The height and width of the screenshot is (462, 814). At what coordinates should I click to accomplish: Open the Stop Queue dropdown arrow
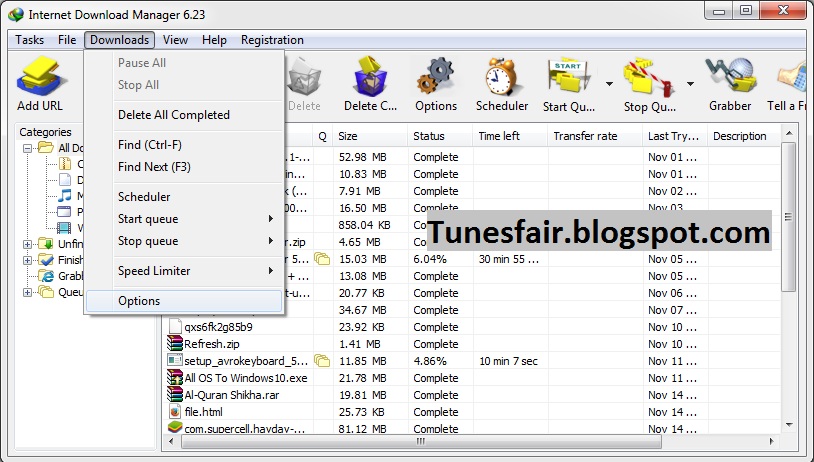coord(690,84)
